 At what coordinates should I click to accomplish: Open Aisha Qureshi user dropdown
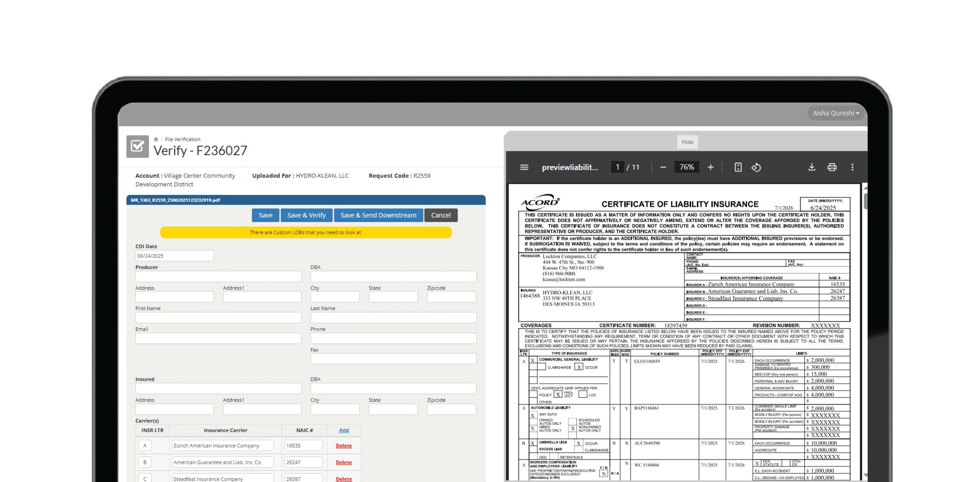tap(836, 113)
